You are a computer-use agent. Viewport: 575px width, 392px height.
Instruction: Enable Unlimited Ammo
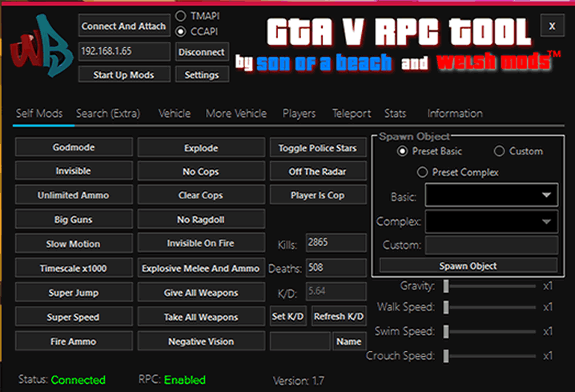pyautogui.click(x=74, y=195)
